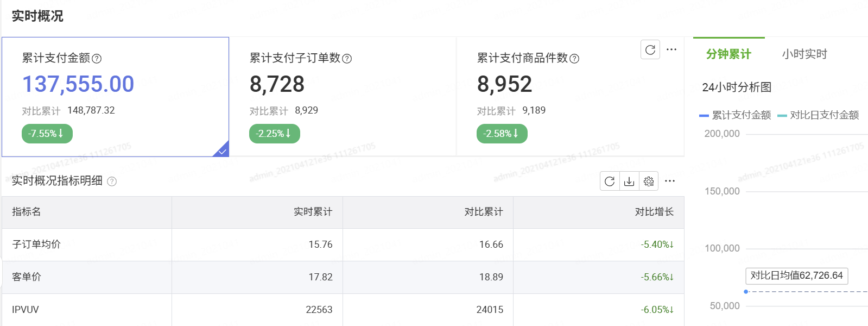The height and width of the screenshot is (326, 868).
Task: Refresh the top metrics cards panel
Action: (650, 50)
